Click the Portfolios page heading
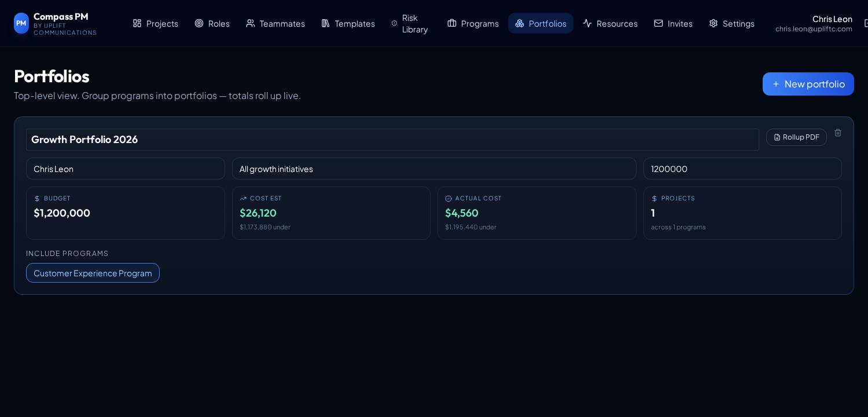 (x=52, y=76)
